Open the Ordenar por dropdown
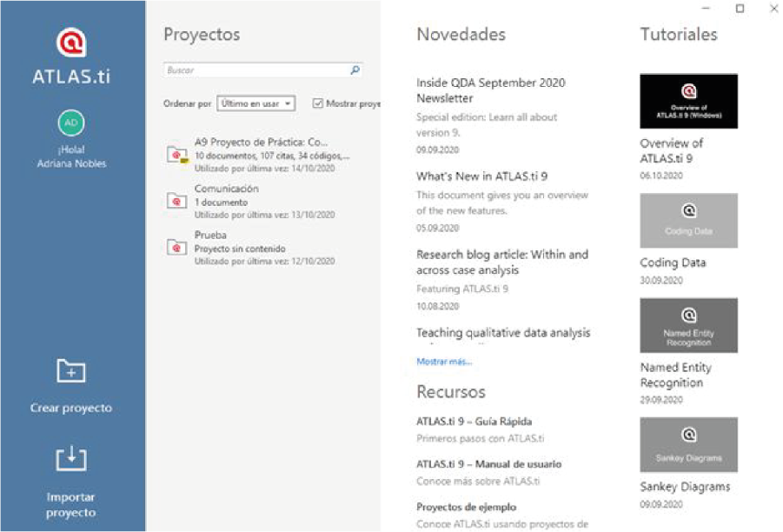The width and height of the screenshot is (783, 532). coord(255,103)
